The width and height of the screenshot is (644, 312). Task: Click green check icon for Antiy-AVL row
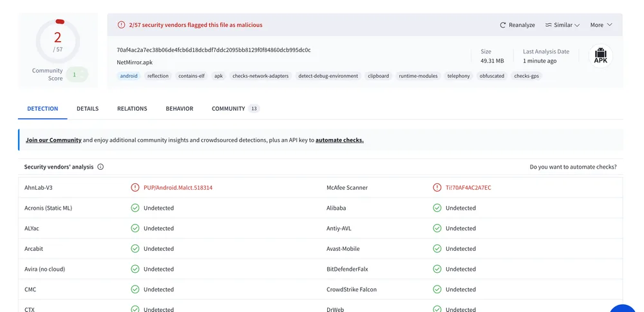coord(437,228)
